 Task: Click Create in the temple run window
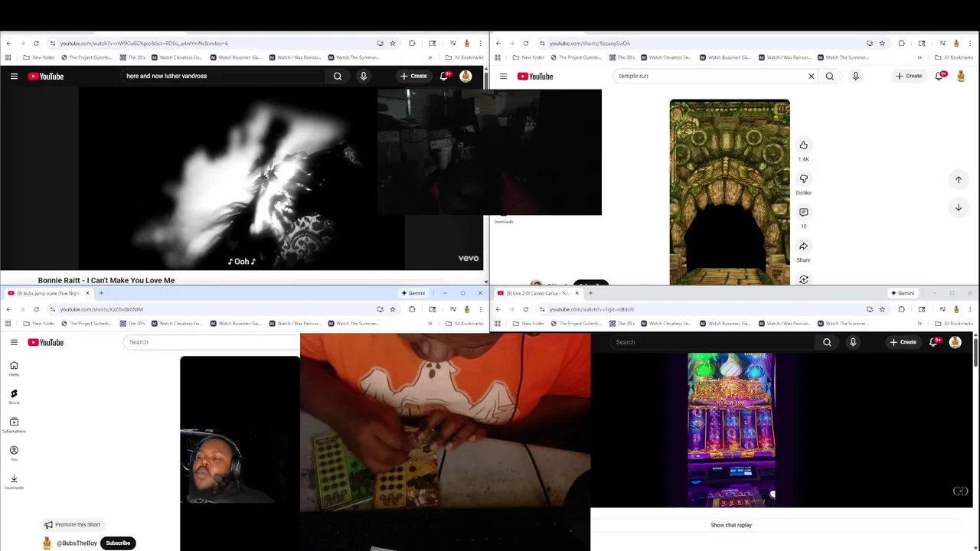(909, 76)
